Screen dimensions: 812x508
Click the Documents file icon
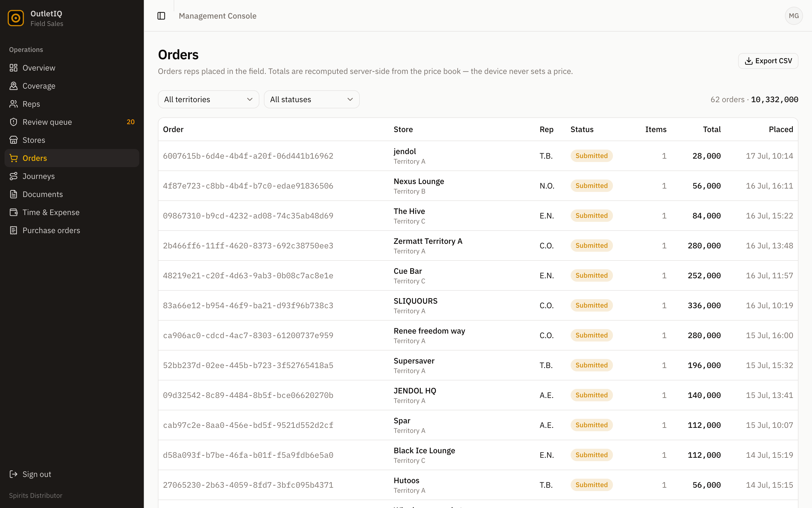14,194
